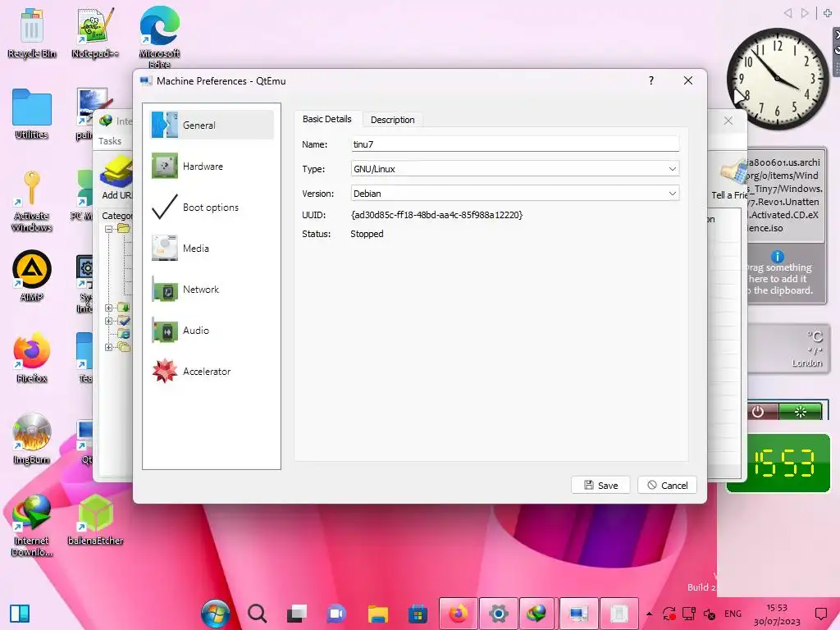Open the Hardware preferences category
The image size is (840, 630).
212,166
